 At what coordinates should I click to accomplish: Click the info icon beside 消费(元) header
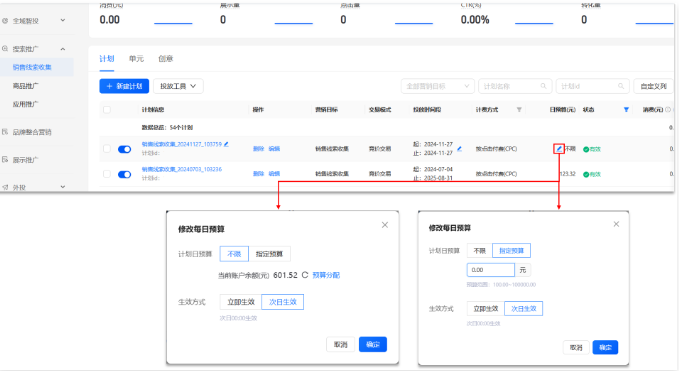(668, 110)
